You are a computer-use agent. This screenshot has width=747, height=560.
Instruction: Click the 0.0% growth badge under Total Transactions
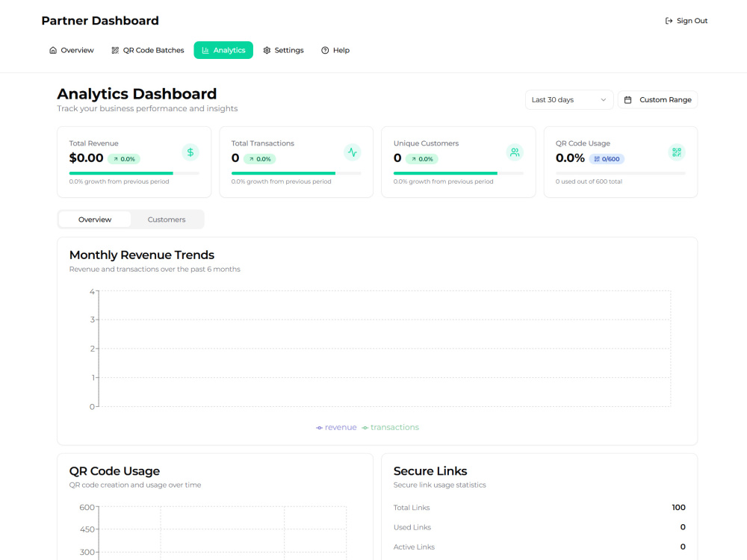pyautogui.click(x=260, y=159)
